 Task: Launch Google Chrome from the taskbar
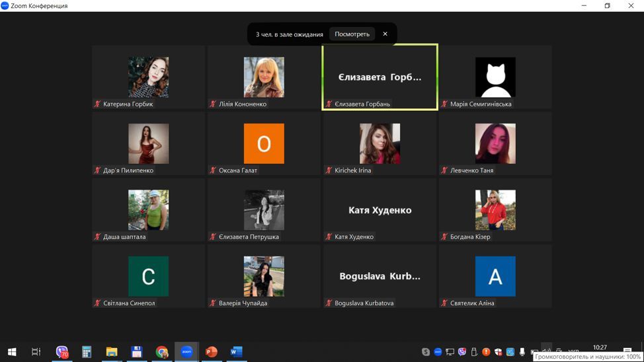[162, 352]
